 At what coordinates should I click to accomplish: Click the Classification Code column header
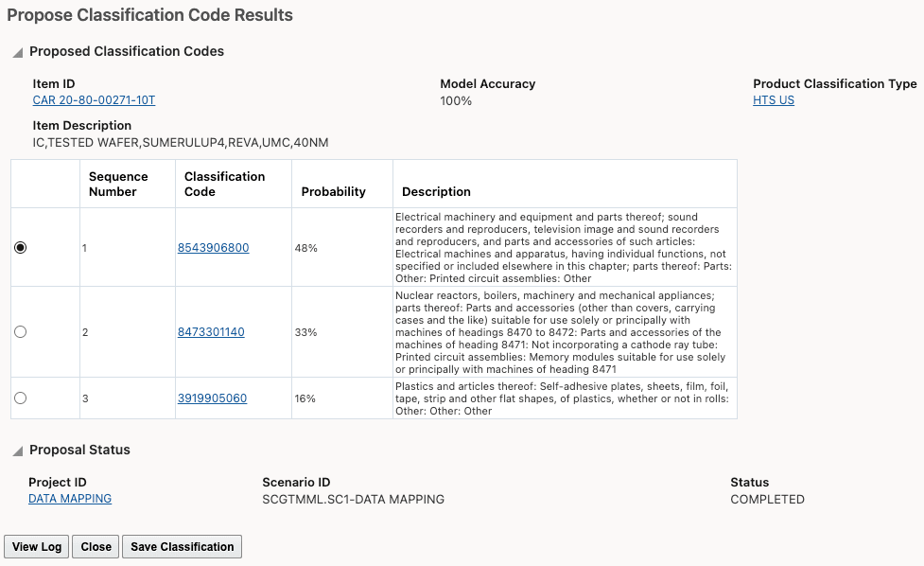[234, 184]
